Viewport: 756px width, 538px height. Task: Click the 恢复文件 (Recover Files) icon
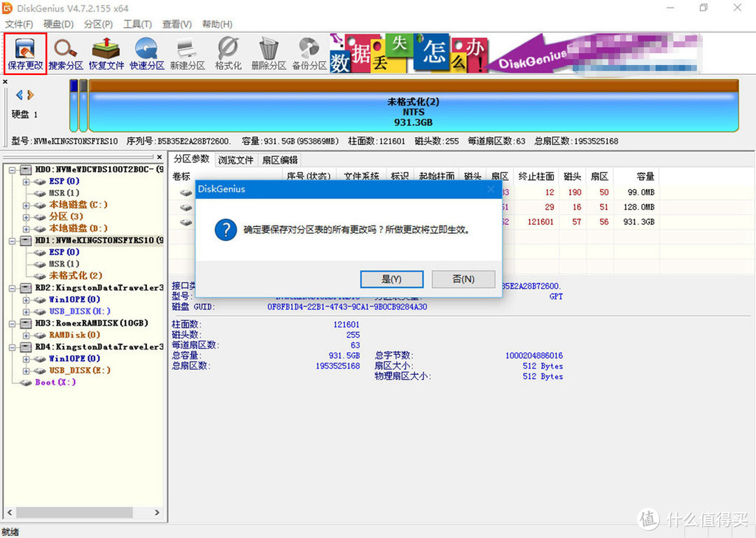tap(106, 53)
